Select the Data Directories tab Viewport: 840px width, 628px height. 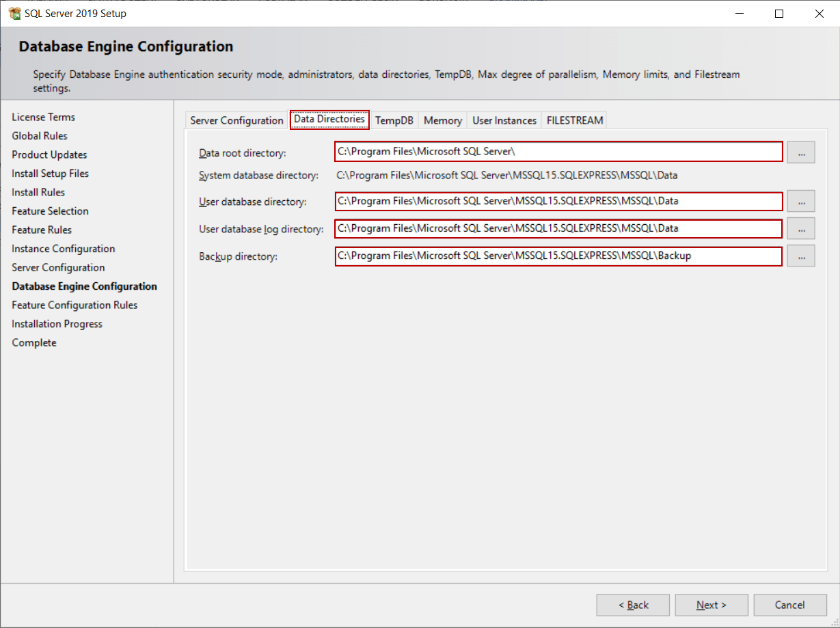[x=329, y=119]
